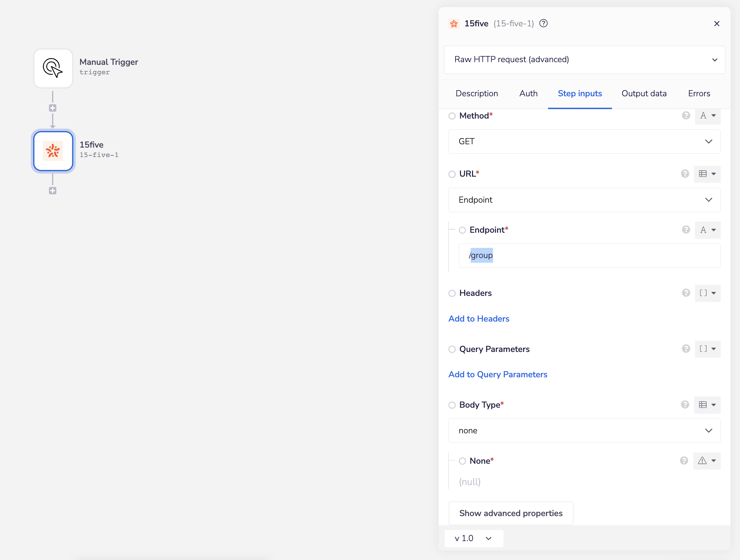This screenshot has width=740, height=560.
Task: Click help icon for Headers field
Action: pos(686,293)
